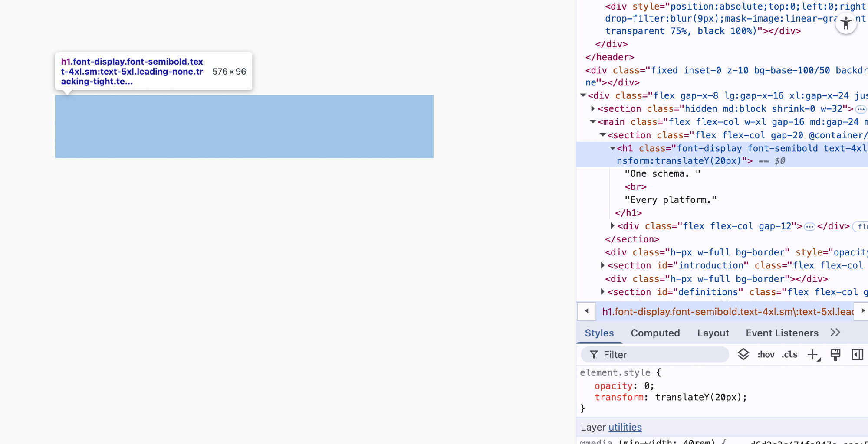
Task: Open the Event Listeners tab
Action: coord(782,333)
